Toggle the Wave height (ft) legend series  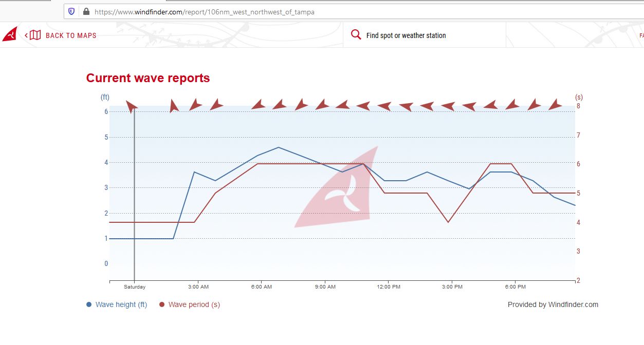pyautogui.click(x=117, y=304)
